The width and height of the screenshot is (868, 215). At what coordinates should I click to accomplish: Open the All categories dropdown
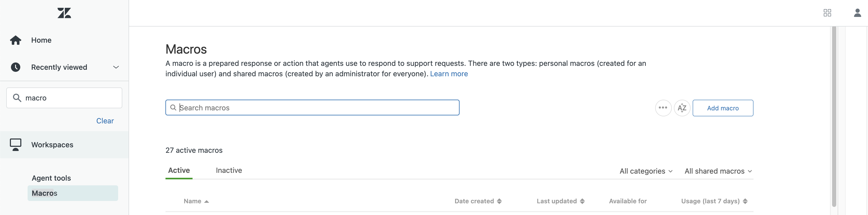click(x=645, y=171)
